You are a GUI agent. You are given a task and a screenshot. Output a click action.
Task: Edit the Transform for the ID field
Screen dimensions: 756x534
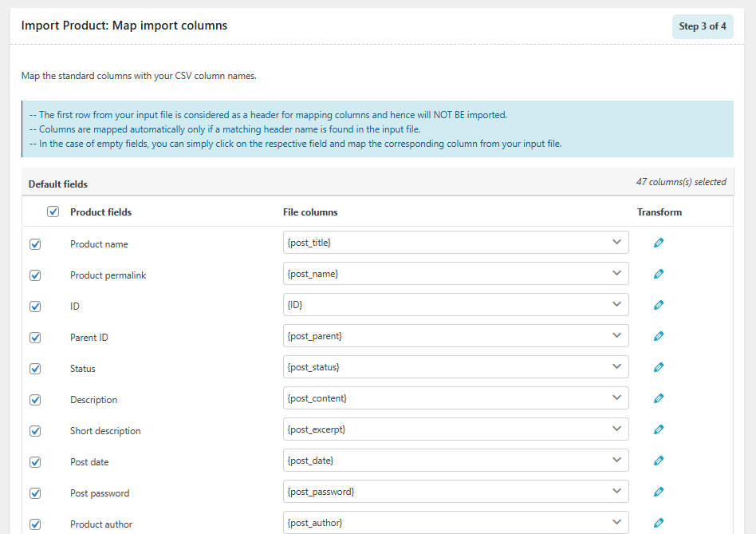click(659, 304)
